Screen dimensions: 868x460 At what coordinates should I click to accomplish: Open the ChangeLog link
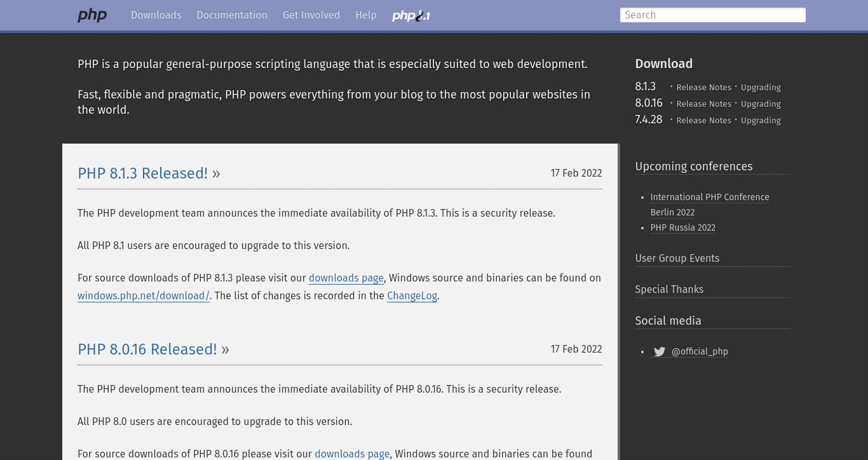pyautogui.click(x=412, y=296)
